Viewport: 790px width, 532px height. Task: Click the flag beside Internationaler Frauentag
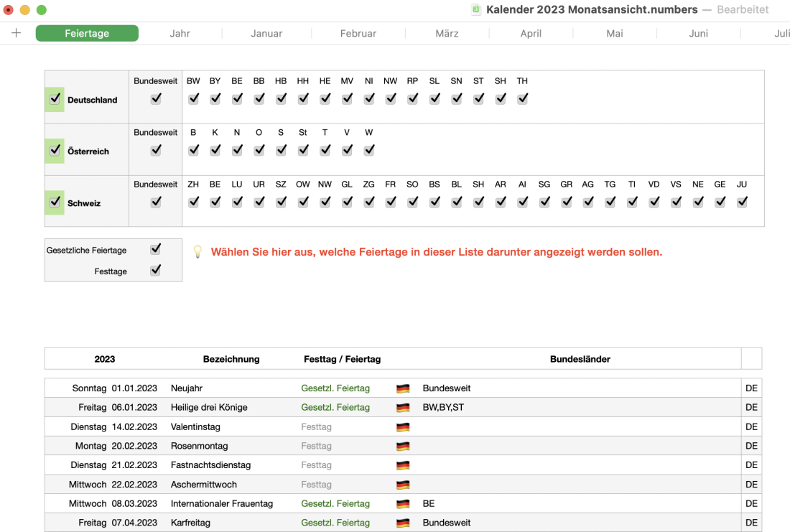(x=403, y=503)
